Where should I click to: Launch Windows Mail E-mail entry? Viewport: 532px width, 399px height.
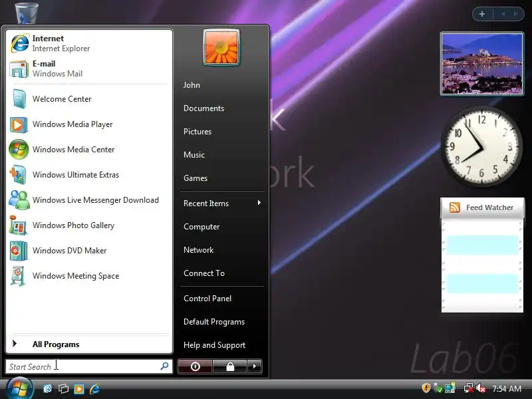point(89,68)
